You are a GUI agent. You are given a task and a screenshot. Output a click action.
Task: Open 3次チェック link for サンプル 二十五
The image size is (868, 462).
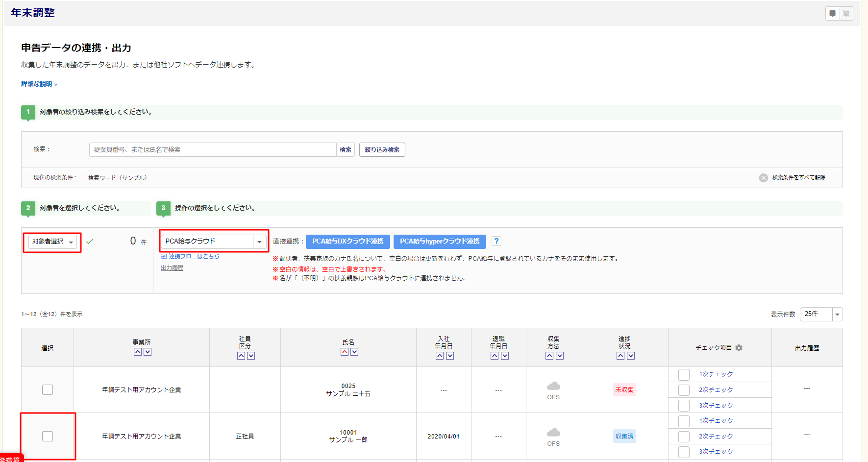point(716,406)
